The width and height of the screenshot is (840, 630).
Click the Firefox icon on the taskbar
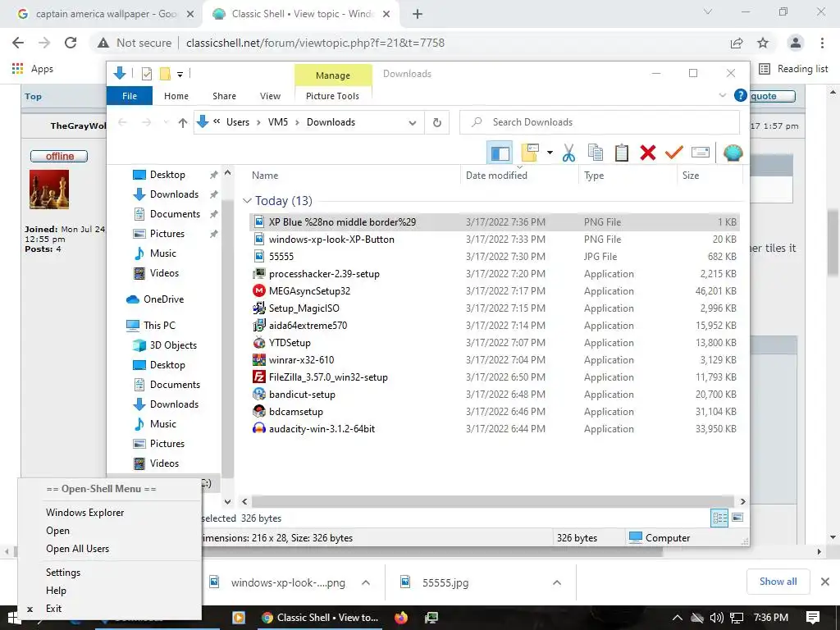pos(400,618)
